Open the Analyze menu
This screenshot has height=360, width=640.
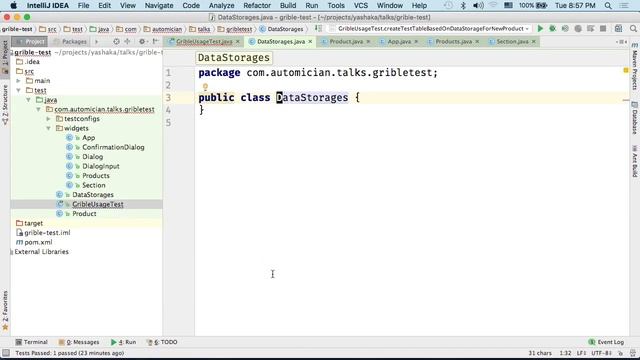pyautogui.click(x=221, y=6)
